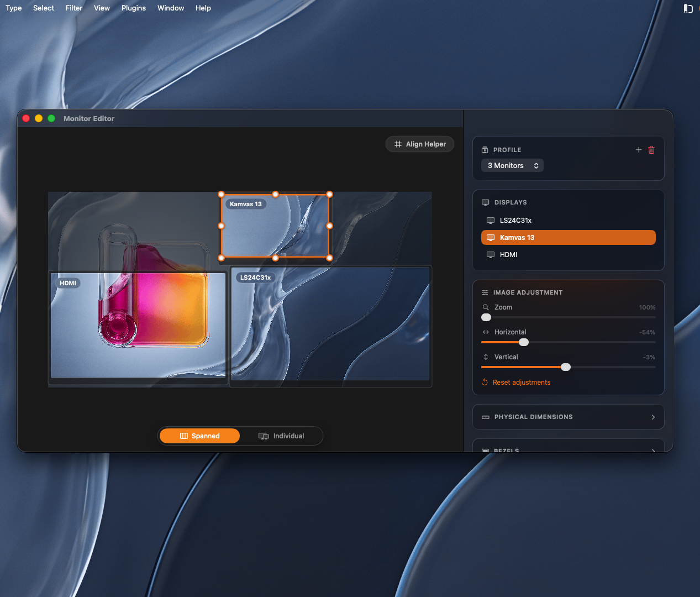The image size is (700, 597).
Task: Select LS24C31x in Displays list
Action: pos(569,221)
